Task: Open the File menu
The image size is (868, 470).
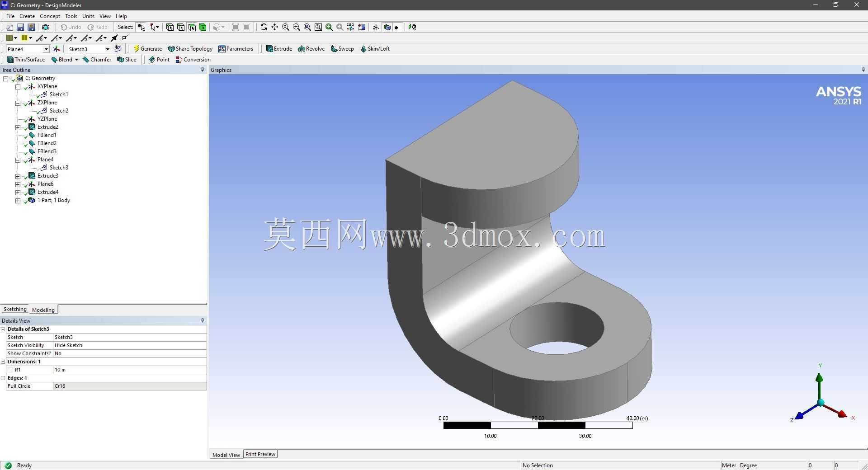Action: coord(10,16)
